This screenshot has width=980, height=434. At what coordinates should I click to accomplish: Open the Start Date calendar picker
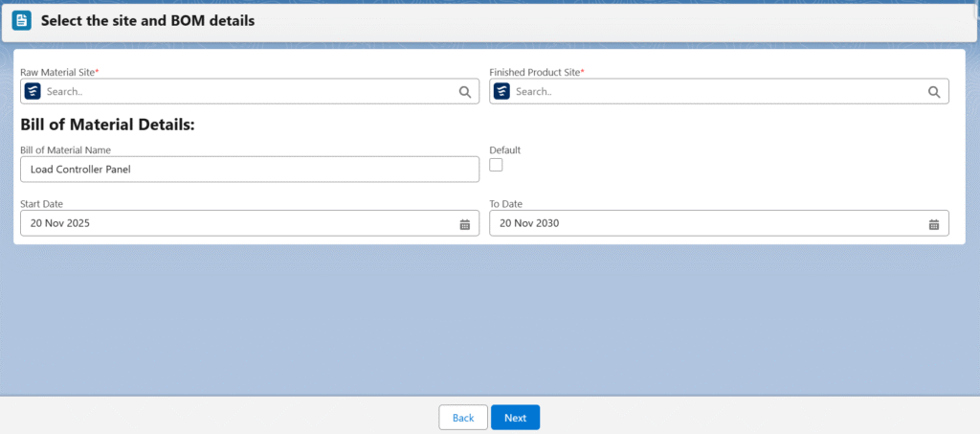(464, 224)
